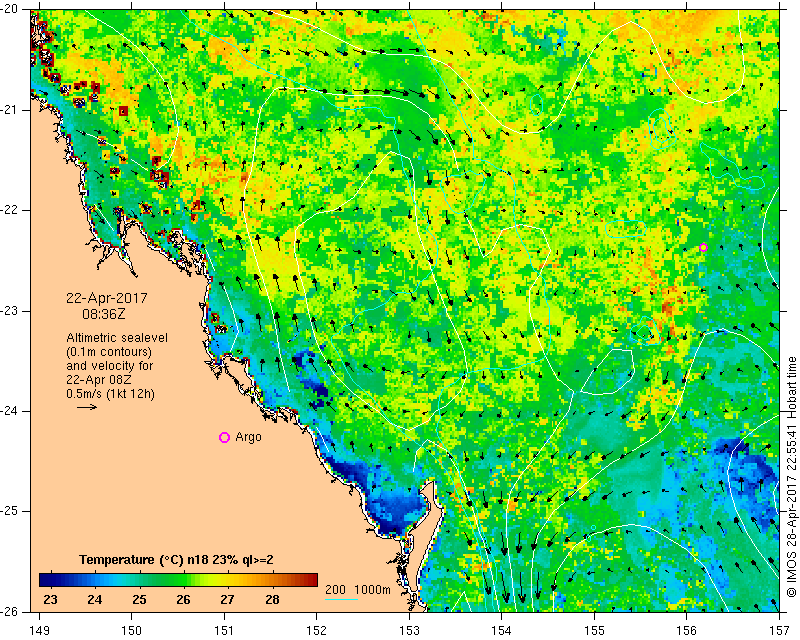The width and height of the screenshot is (800, 640).
Task: Click the longitude label 150
Action: (x=132, y=631)
